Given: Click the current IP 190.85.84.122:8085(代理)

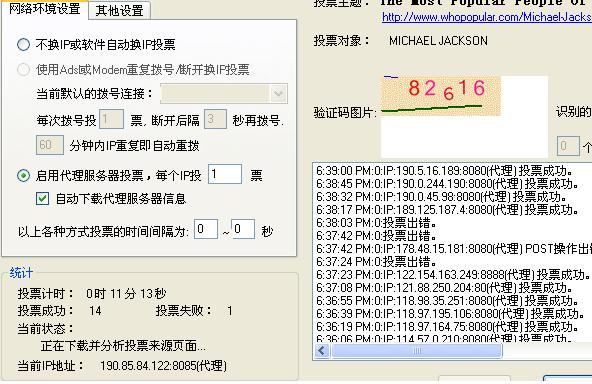Looking at the screenshot, I should pyautogui.click(x=163, y=365).
